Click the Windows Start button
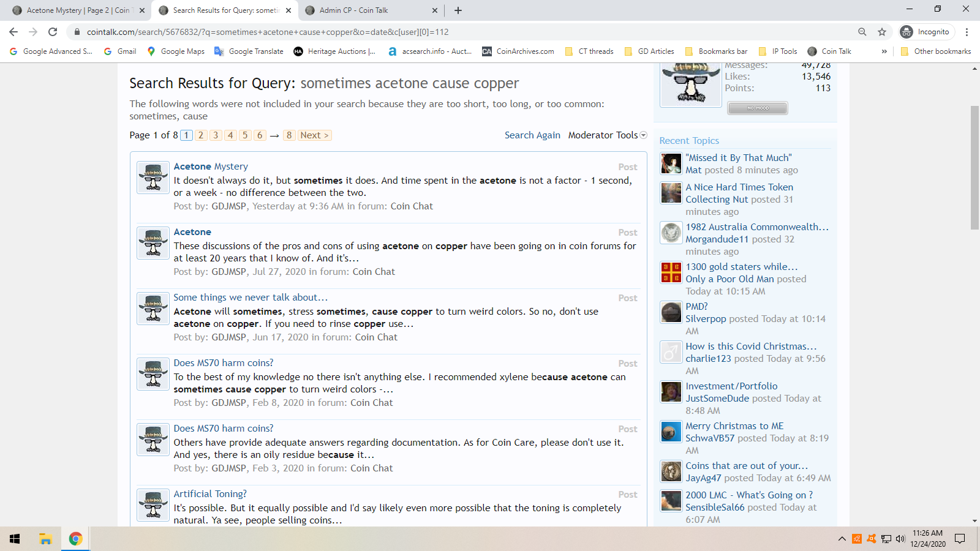Viewport: 980px width, 551px height. pos(15,539)
